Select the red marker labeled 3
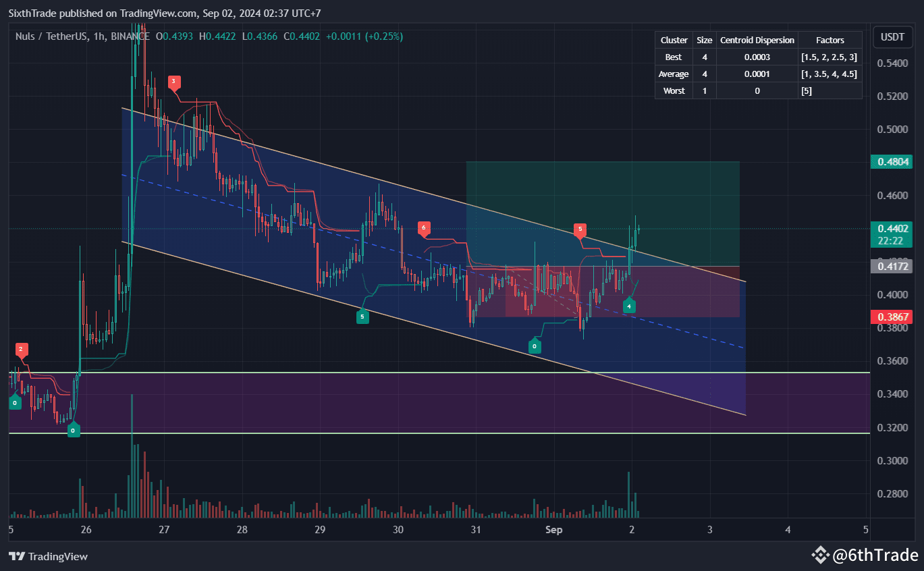Image resolution: width=924 pixels, height=571 pixels. [x=173, y=82]
